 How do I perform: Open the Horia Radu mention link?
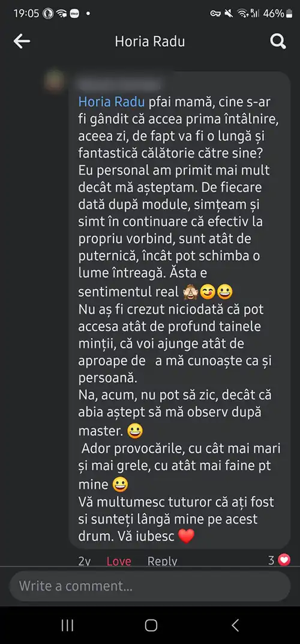click(x=110, y=102)
